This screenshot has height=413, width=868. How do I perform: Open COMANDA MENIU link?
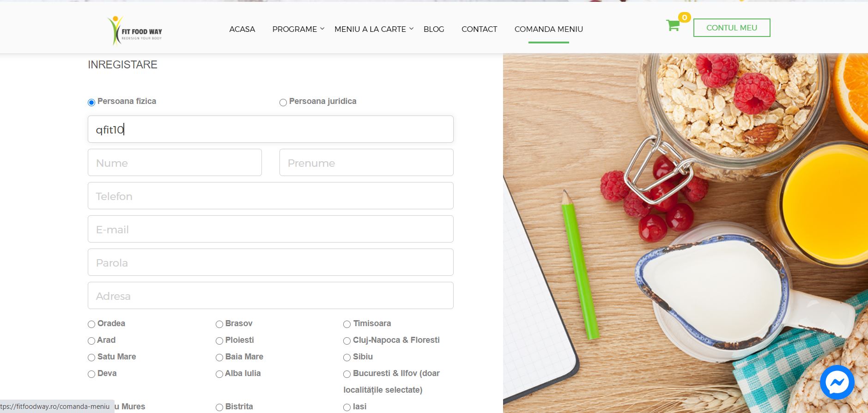pyautogui.click(x=549, y=29)
